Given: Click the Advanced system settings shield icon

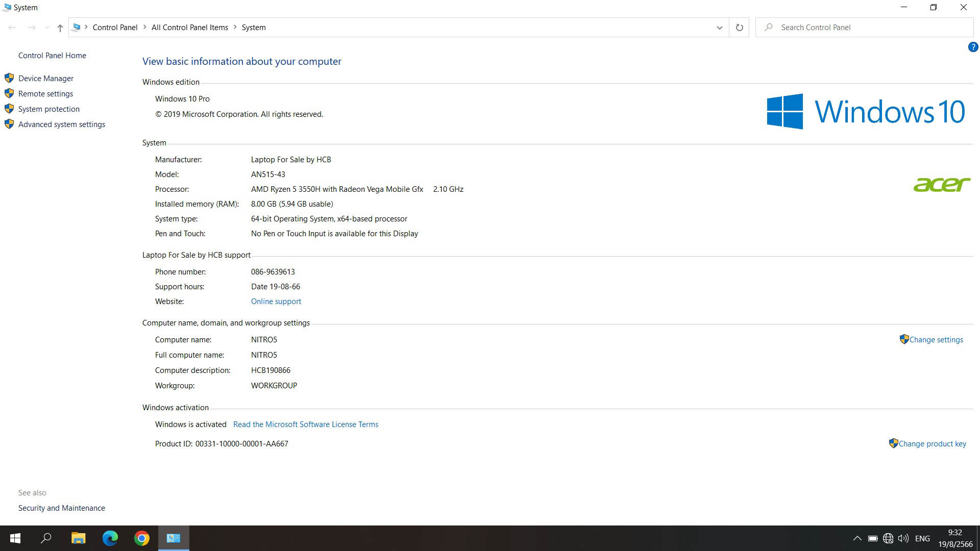Looking at the screenshot, I should tap(9, 124).
